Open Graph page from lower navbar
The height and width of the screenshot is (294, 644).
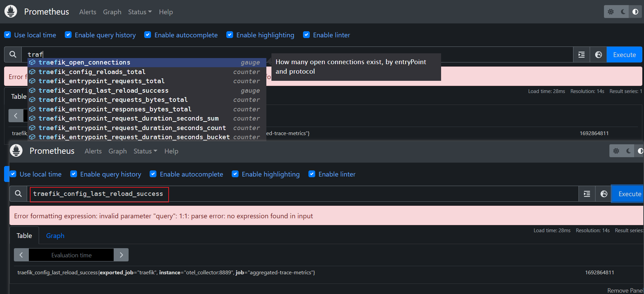click(x=117, y=151)
